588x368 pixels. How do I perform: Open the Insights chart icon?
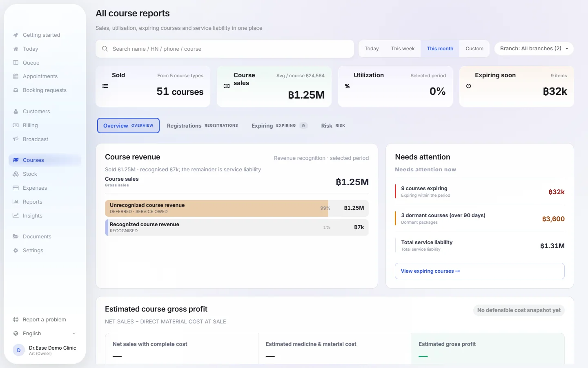click(x=16, y=216)
